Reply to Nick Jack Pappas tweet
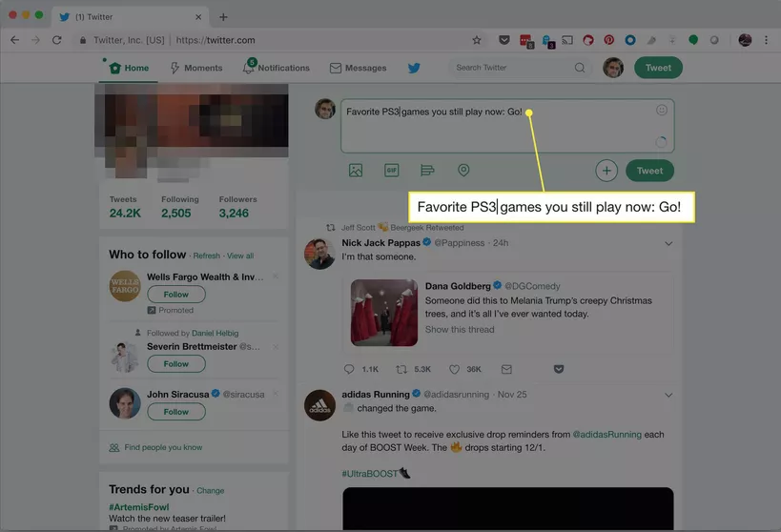This screenshot has height=532, width=781. tap(349, 369)
